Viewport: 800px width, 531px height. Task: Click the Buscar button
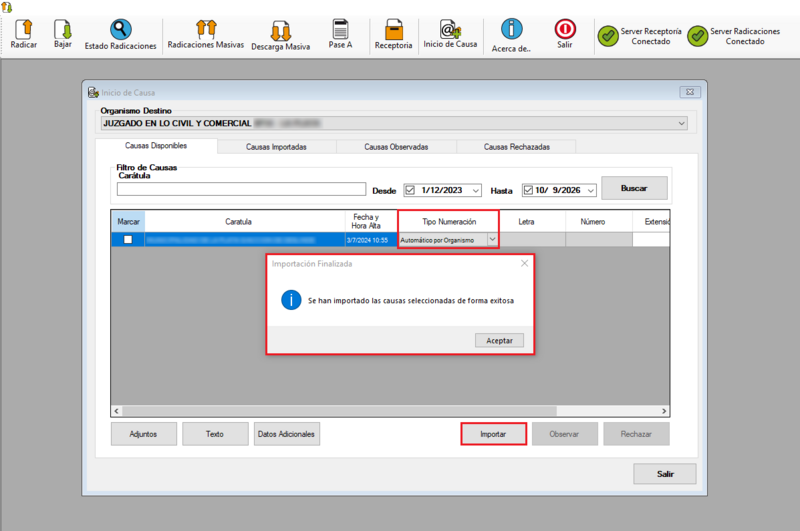[x=634, y=188]
